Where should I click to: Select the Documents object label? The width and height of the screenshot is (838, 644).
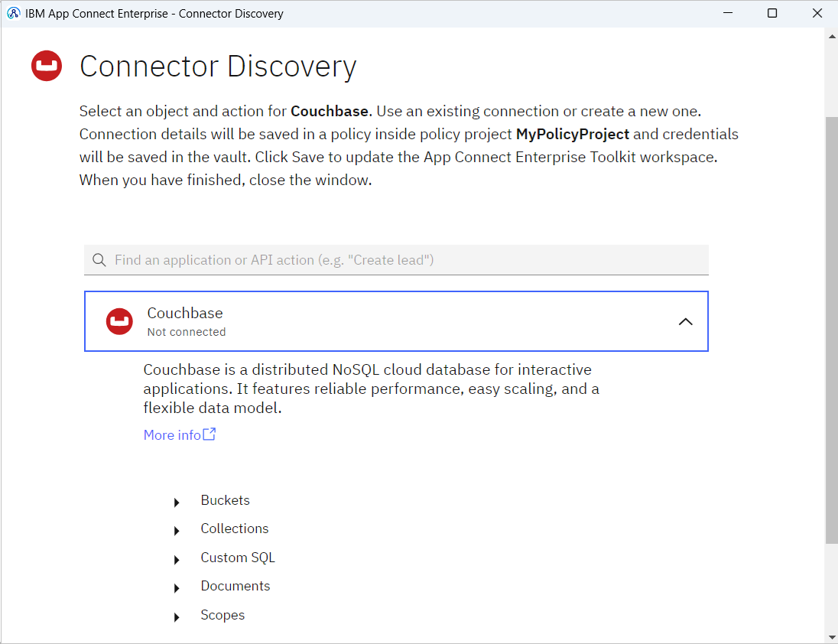click(x=235, y=586)
